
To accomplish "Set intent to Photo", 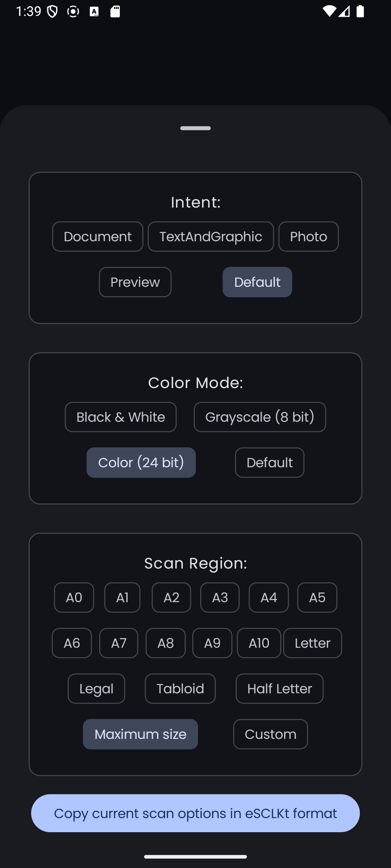I will tap(308, 237).
